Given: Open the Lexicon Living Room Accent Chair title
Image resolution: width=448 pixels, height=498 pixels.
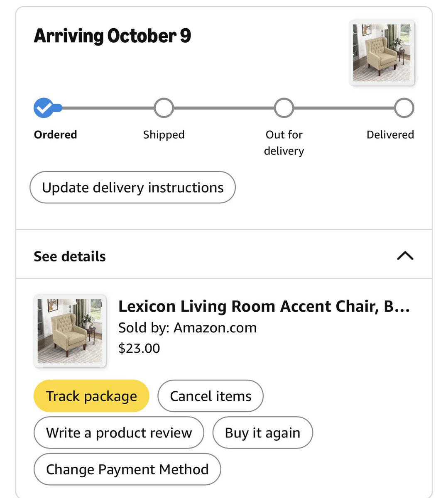Looking at the screenshot, I should 264,306.
